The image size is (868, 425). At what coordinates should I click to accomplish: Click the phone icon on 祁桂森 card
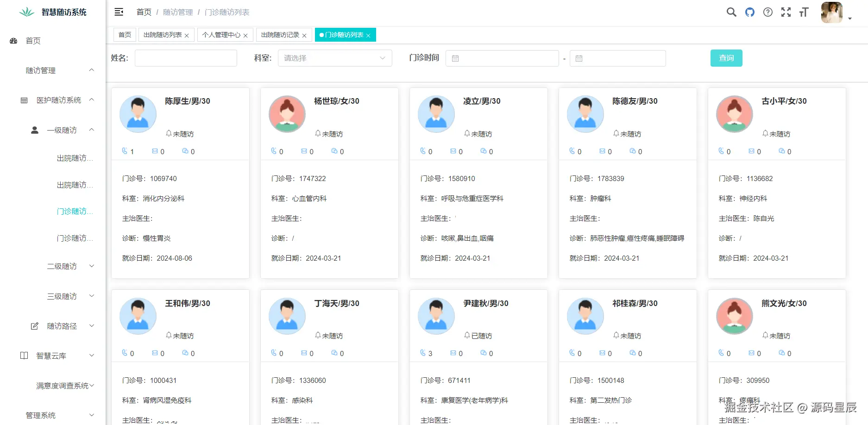click(x=572, y=353)
